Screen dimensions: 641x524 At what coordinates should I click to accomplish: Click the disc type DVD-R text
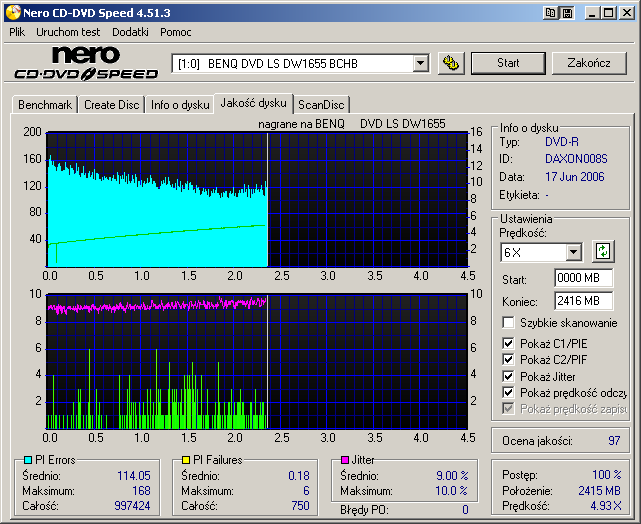click(x=562, y=142)
